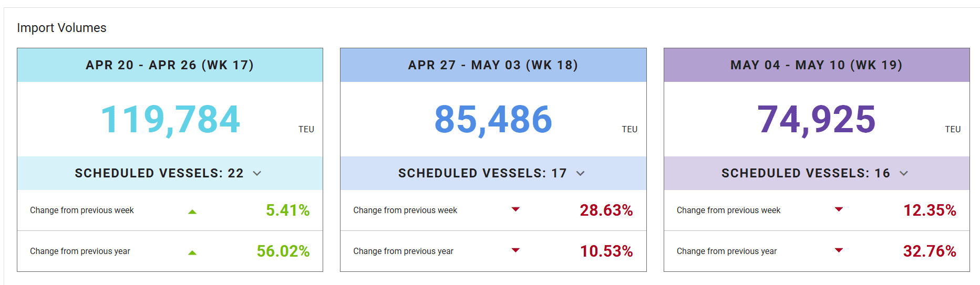Viewport: 980px width, 285px height.
Task: Open Scheduled Vessels: 16 section
Action: coord(806,173)
